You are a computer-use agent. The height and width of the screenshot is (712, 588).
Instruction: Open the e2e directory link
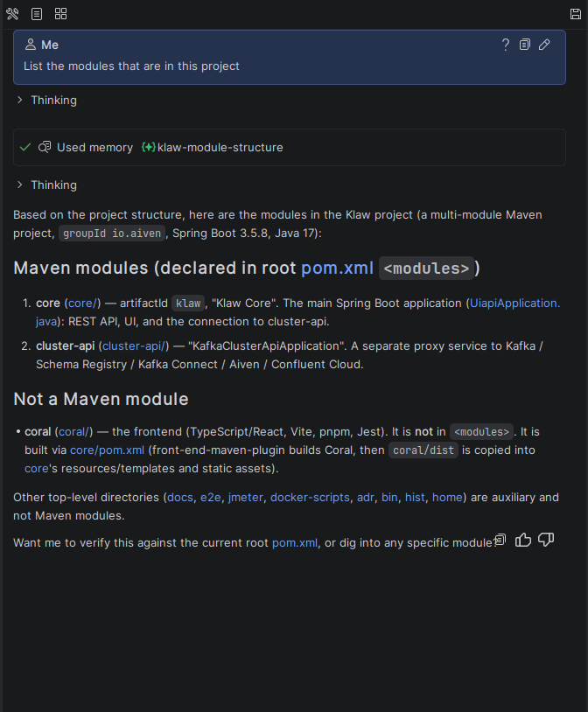click(x=210, y=497)
